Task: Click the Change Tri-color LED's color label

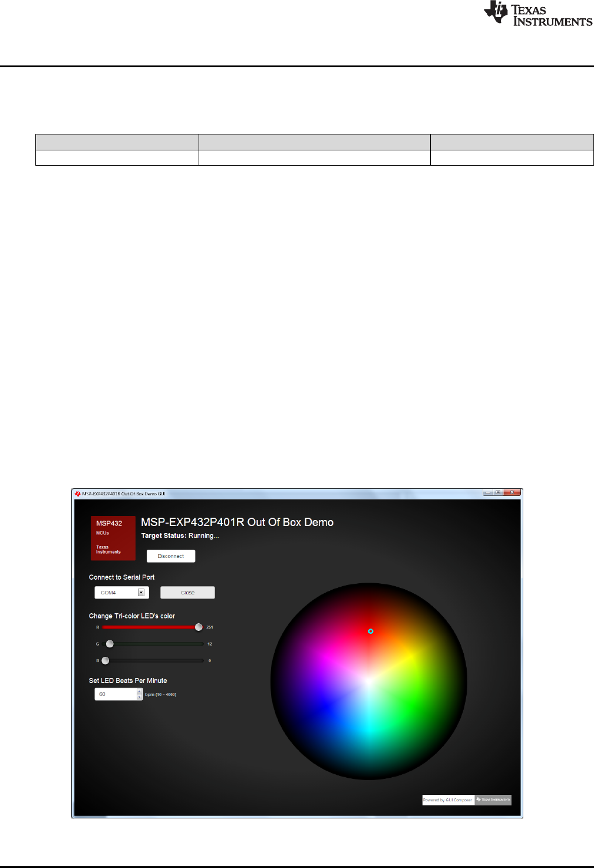Action: pyautogui.click(x=132, y=616)
